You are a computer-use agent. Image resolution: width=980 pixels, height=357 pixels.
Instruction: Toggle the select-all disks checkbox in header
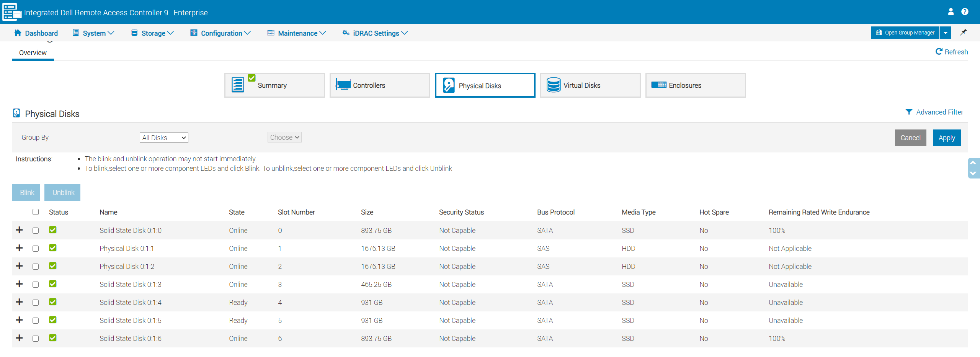pyautogui.click(x=36, y=212)
